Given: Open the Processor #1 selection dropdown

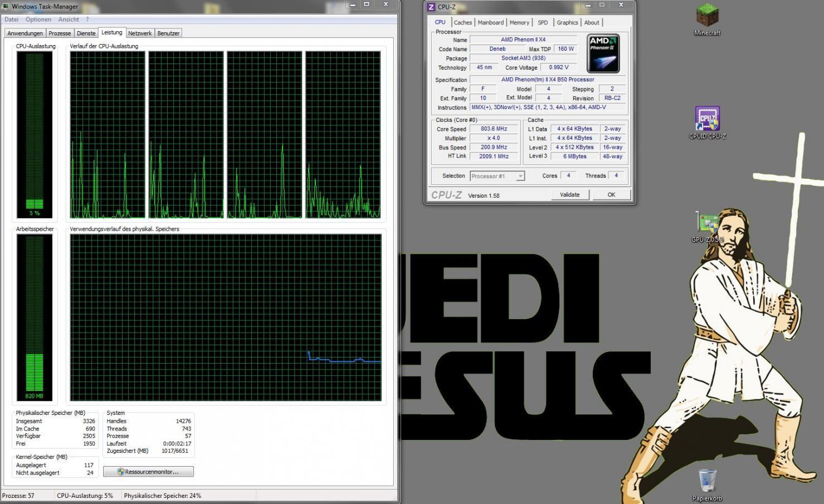Looking at the screenshot, I should [497, 176].
